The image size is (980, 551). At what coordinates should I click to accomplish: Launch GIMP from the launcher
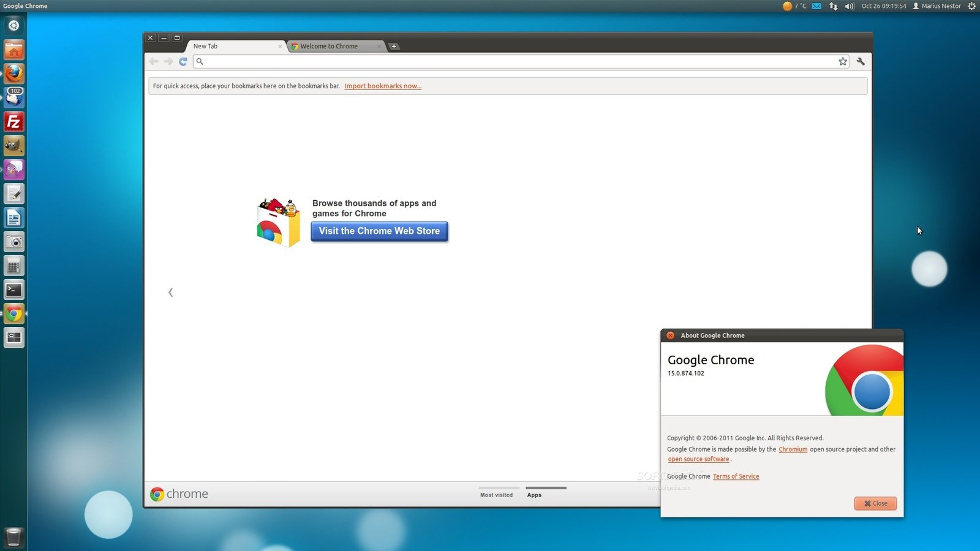(13, 146)
